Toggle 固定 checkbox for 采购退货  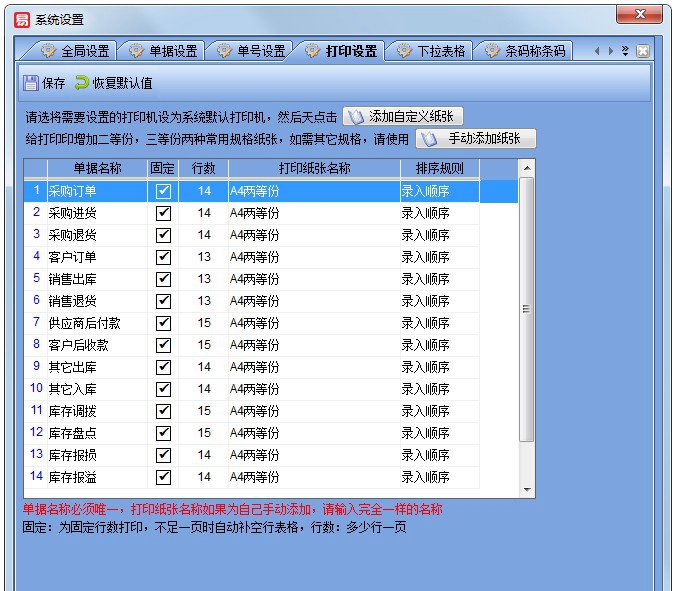pos(163,235)
